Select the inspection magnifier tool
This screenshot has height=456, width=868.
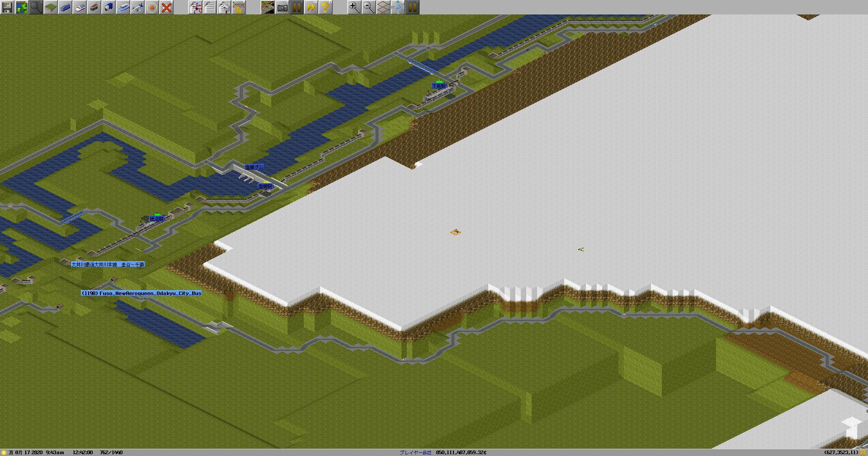tap(36, 7)
